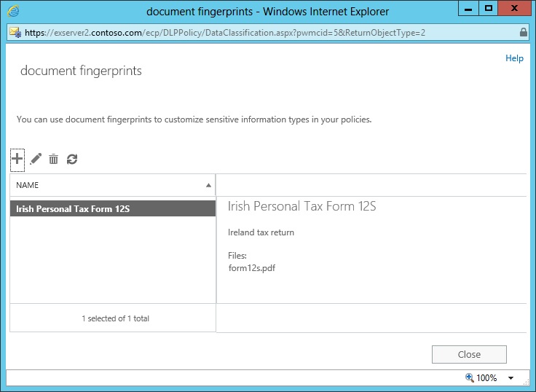Add a new document fingerprint

click(17, 159)
